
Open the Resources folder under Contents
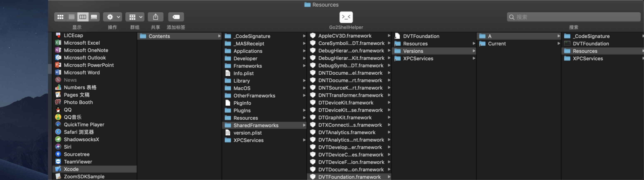click(x=264, y=118)
